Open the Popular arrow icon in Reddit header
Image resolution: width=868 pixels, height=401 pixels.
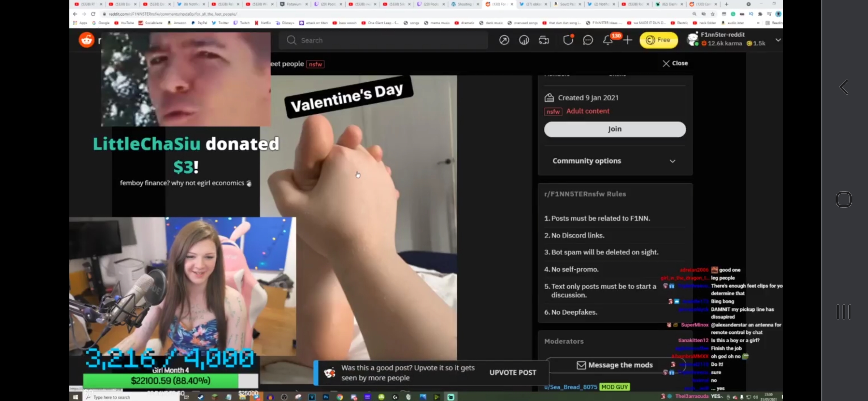point(504,40)
